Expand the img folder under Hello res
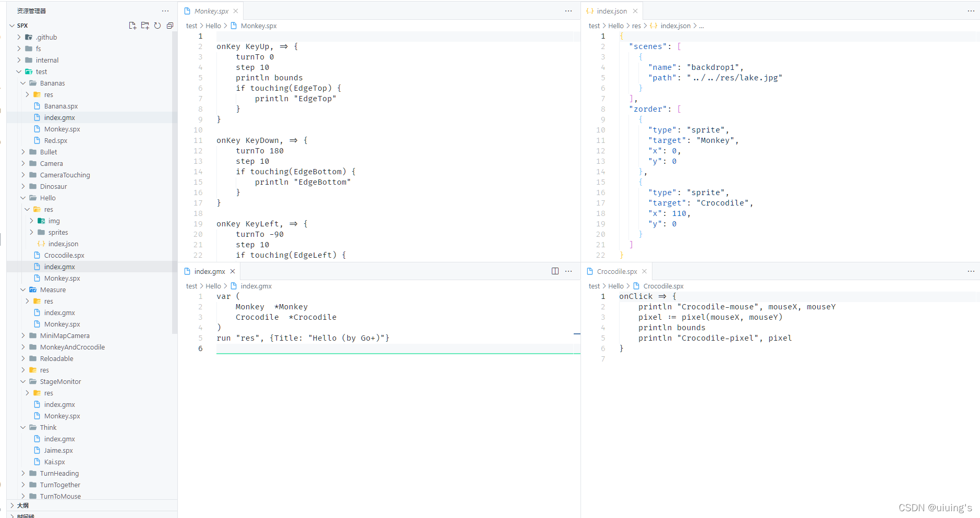The image size is (980, 518). coord(32,221)
